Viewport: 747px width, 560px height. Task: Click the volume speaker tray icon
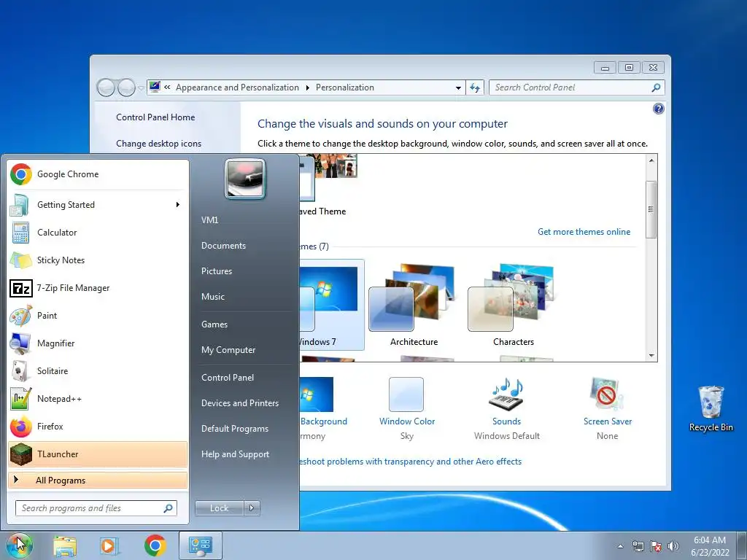click(x=673, y=546)
